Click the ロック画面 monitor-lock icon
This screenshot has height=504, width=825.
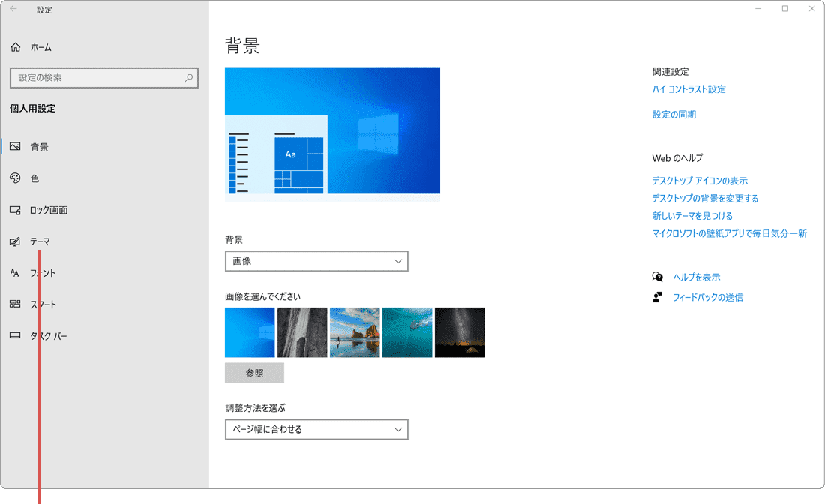(x=15, y=210)
